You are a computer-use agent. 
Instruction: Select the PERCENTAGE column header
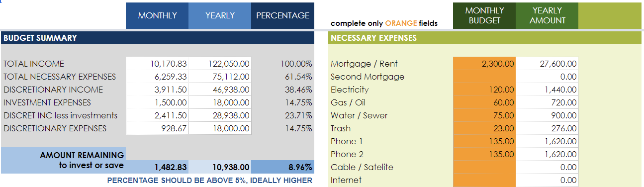tap(283, 15)
